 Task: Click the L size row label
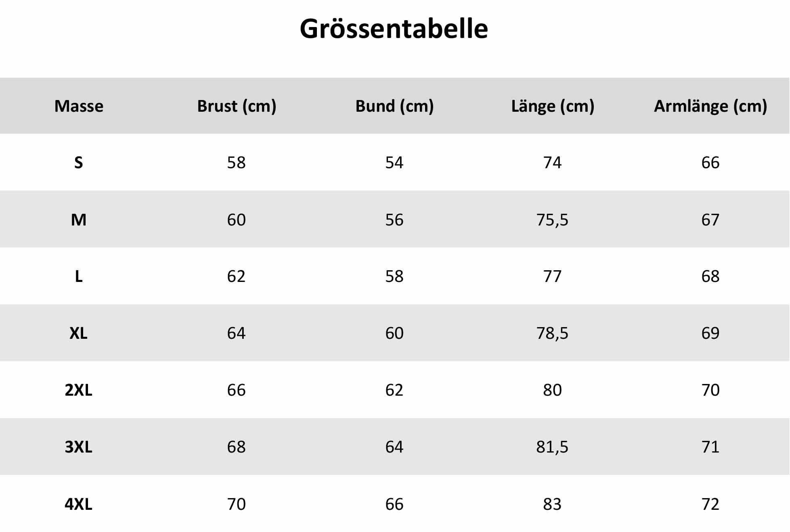[79, 276]
